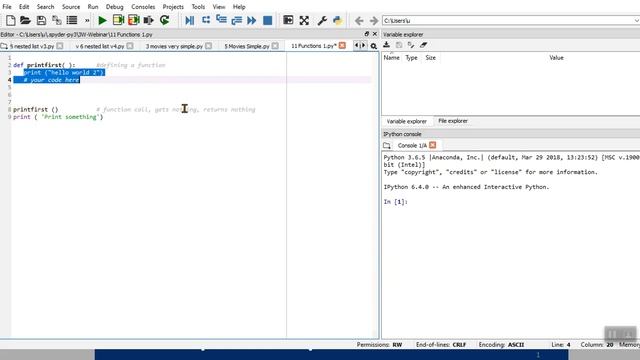Open the Run menu
The height and width of the screenshot is (360, 640).
point(93,7)
